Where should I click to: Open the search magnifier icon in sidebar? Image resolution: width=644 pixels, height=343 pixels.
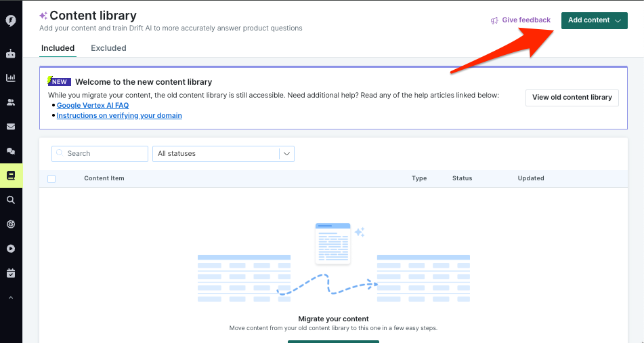tap(11, 200)
